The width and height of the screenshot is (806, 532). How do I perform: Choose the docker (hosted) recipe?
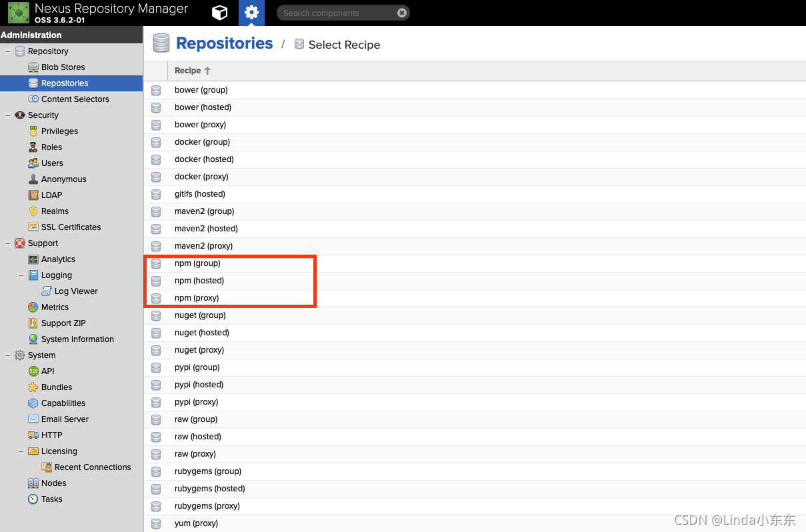tap(475, 159)
